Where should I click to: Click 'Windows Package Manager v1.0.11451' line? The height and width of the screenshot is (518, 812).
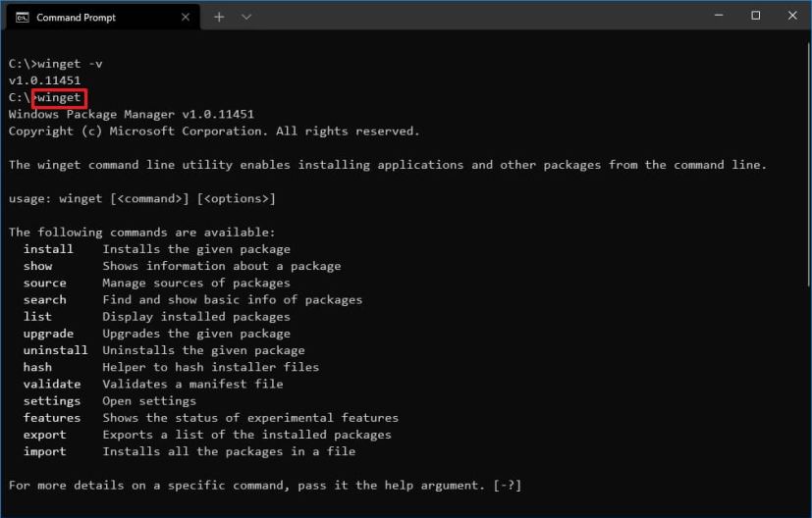coord(132,115)
